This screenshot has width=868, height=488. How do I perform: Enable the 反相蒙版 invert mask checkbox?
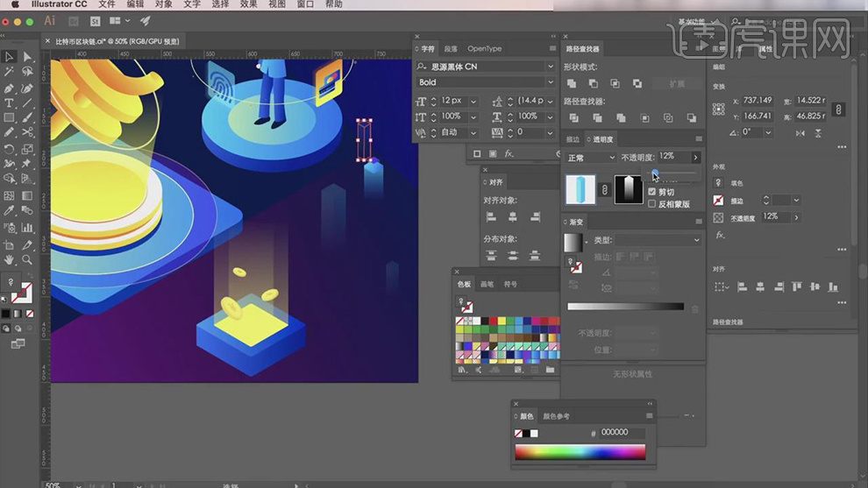651,204
